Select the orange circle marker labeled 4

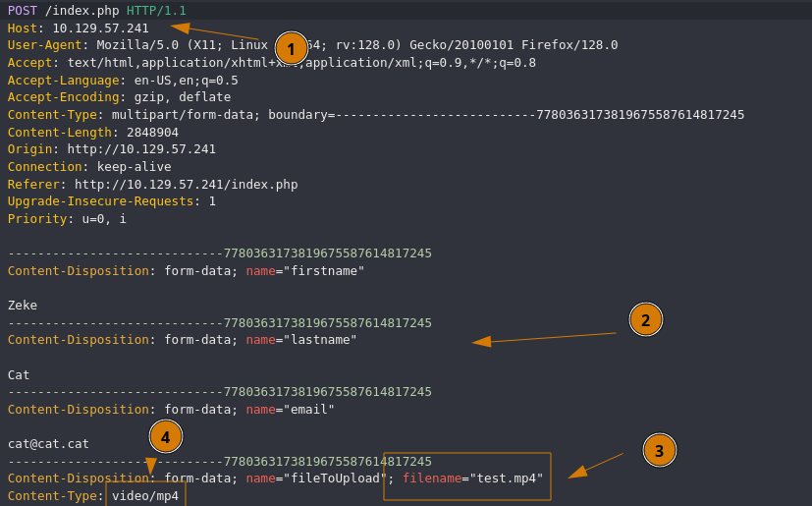pos(166,436)
